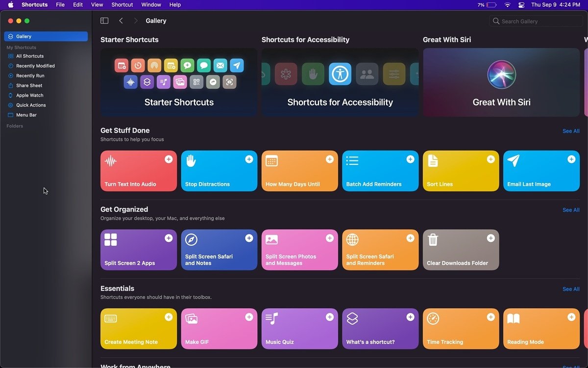Open the Stop Distractions card

219,171
